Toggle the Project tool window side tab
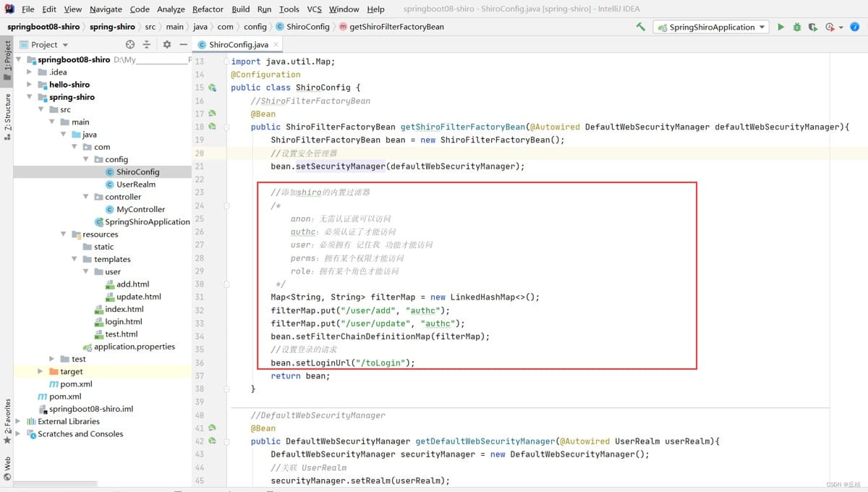 click(x=7, y=60)
